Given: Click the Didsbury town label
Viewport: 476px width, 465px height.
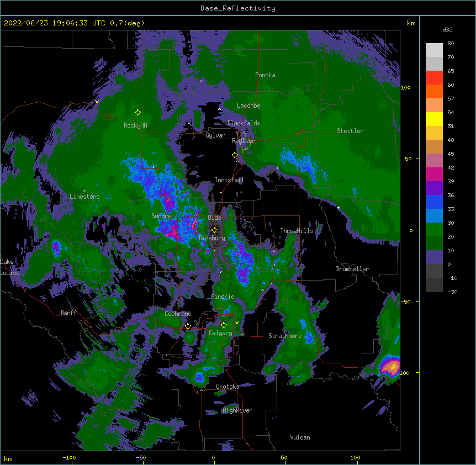Looking at the screenshot, I should (212, 238).
